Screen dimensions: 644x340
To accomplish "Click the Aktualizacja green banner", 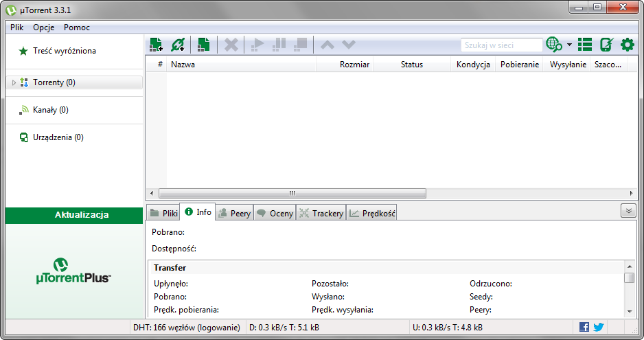I will (x=82, y=215).
